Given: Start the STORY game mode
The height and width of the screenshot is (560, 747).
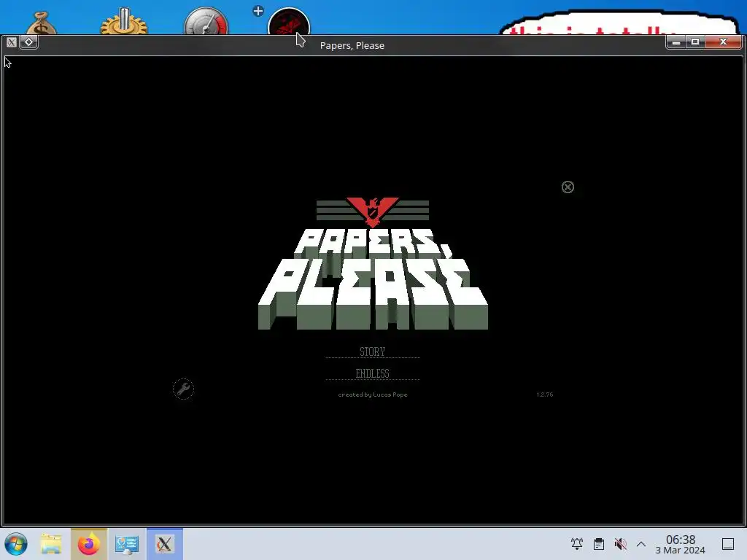Looking at the screenshot, I should [373, 351].
